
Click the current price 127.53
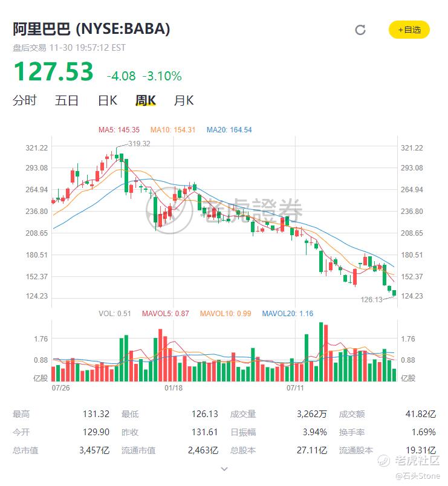coord(54,71)
